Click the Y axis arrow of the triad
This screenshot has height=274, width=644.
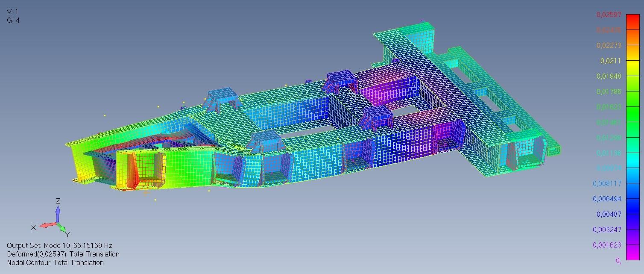pyautogui.click(x=63, y=230)
